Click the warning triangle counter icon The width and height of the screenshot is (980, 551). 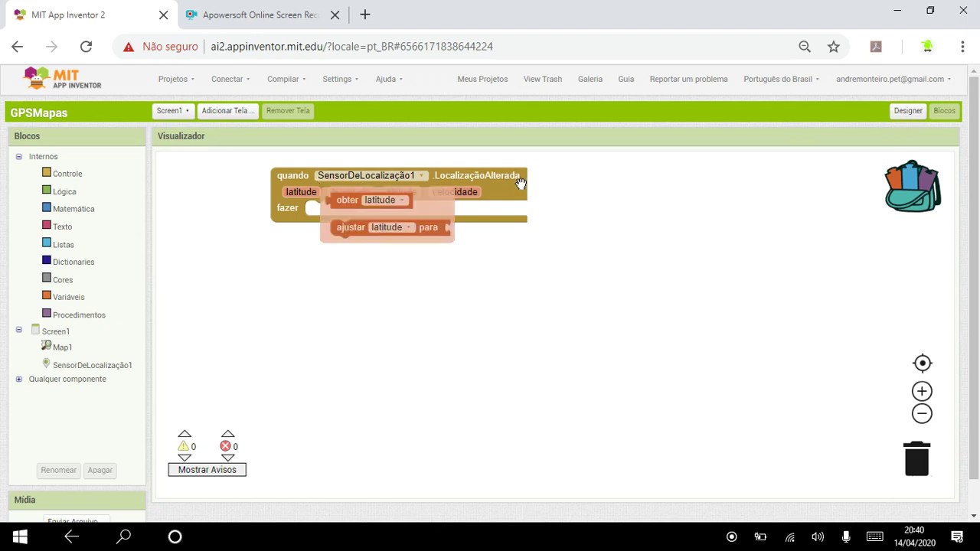(183, 446)
